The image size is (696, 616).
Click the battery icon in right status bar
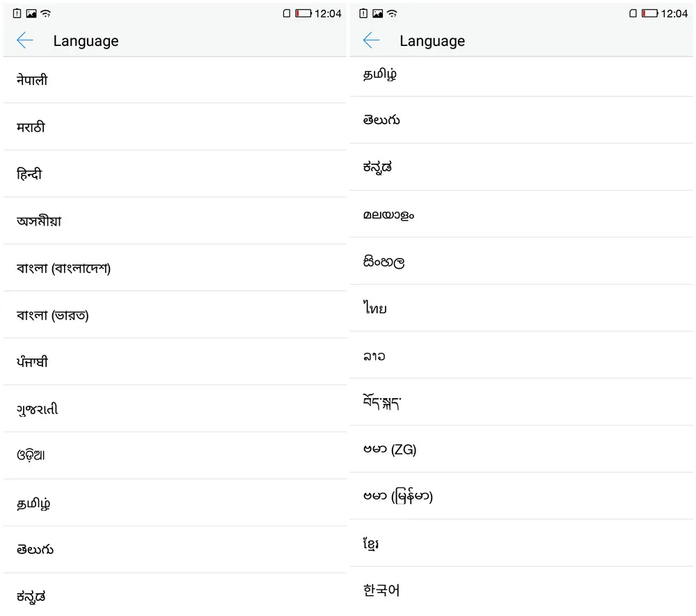[650, 13]
